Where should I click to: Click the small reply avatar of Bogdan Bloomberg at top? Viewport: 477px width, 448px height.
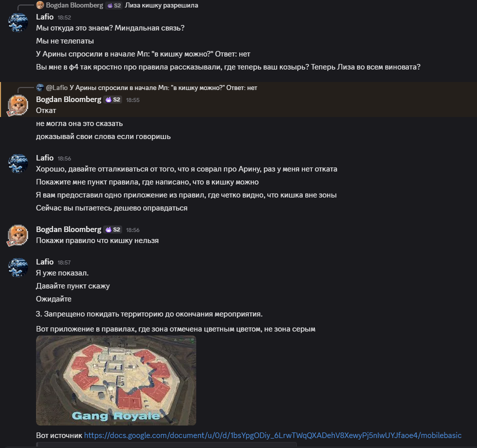(40, 5)
